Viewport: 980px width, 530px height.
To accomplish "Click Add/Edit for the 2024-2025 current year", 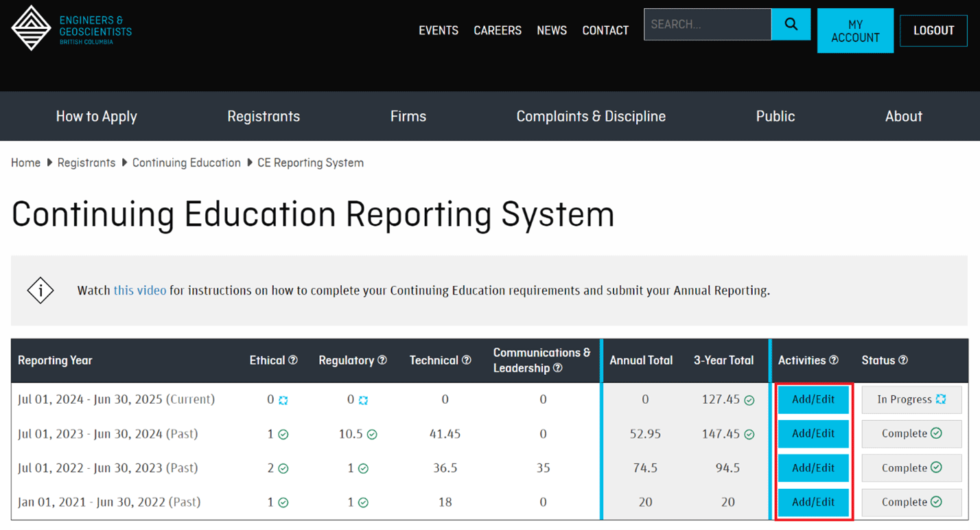I will [813, 400].
